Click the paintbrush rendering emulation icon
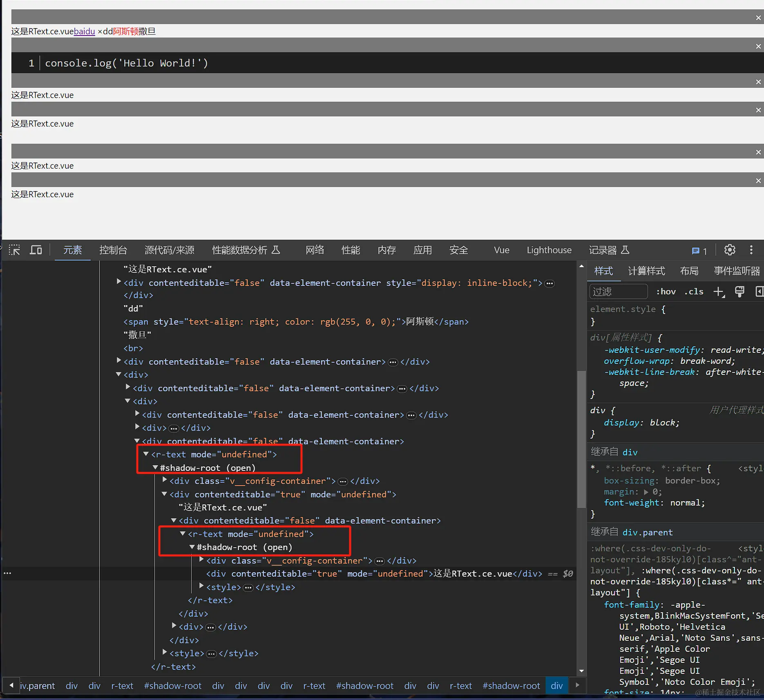764x700 pixels. [x=739, y=292]
